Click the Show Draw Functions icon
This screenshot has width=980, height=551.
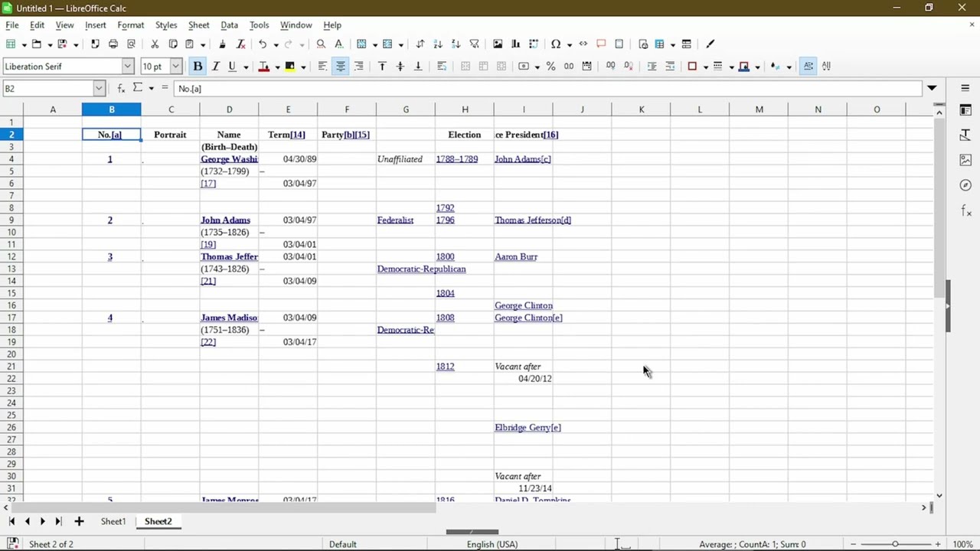(x=710, y=44)
